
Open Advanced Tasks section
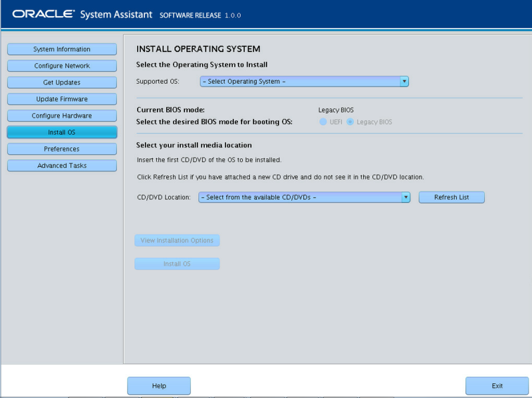62,165
